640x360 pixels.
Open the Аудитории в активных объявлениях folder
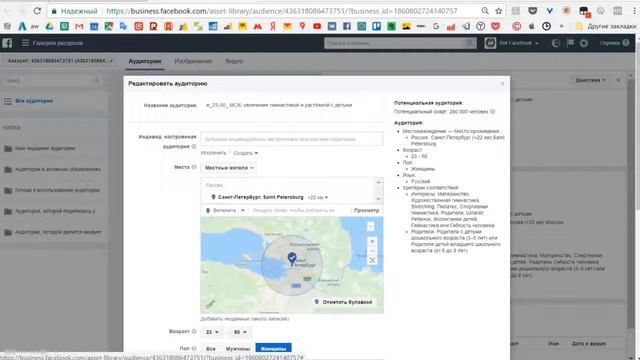coord(57,169)
